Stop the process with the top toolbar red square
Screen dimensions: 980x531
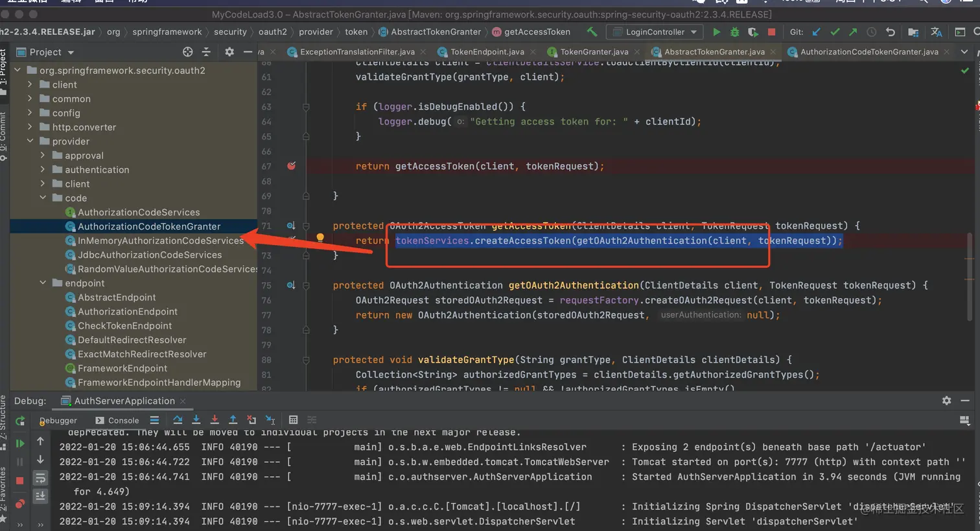pyautogui.click(x=771, y=32)
